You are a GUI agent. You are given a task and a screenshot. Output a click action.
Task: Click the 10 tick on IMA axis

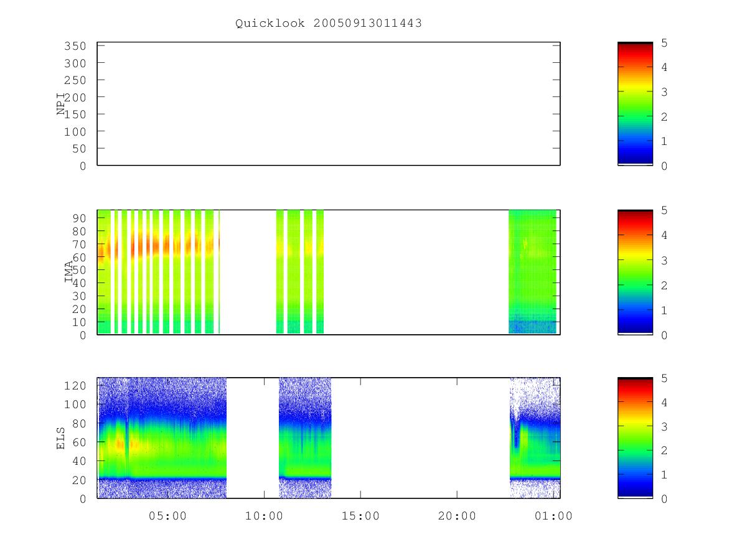[x=78, y=322]
